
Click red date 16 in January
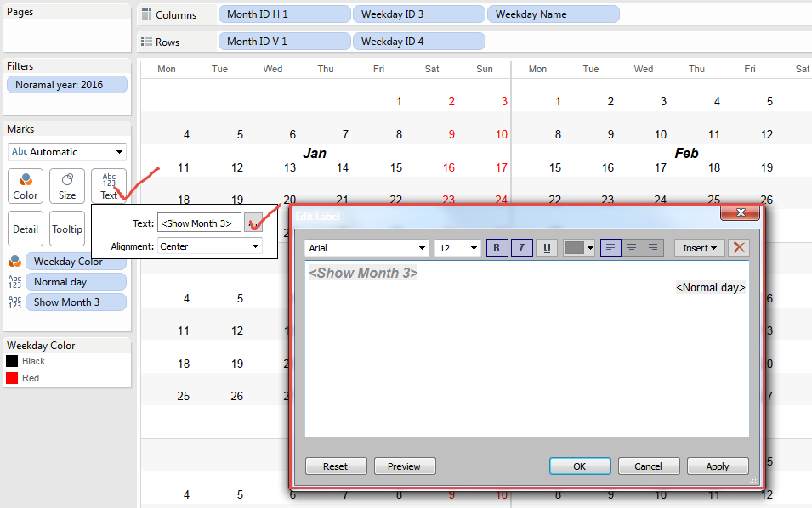(448, 167)
